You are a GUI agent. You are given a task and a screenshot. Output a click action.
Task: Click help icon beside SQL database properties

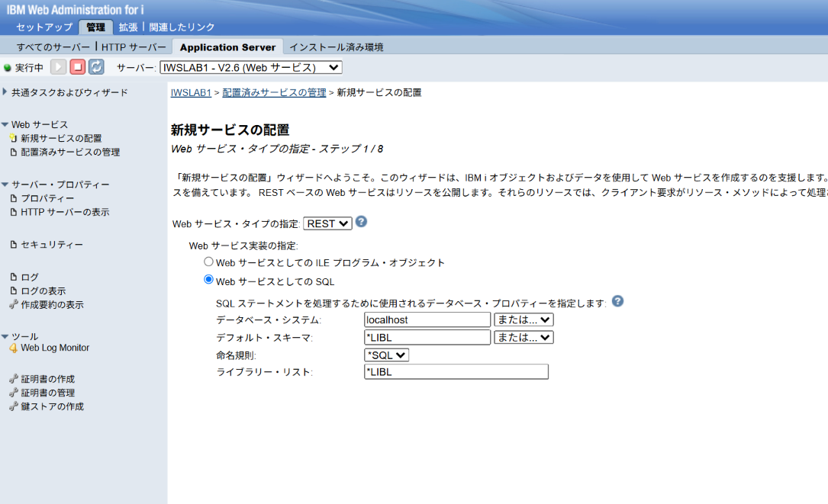click(617, 301)
